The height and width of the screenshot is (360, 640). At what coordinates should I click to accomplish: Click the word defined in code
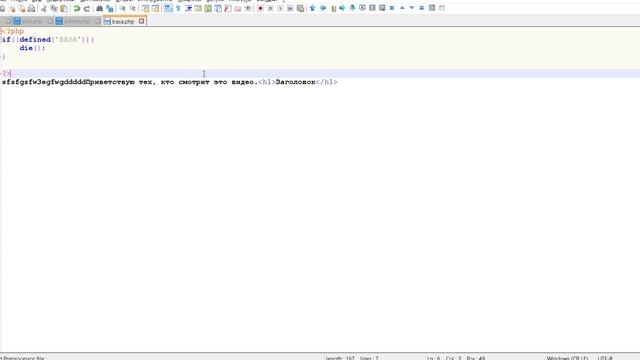pos(35,40)
